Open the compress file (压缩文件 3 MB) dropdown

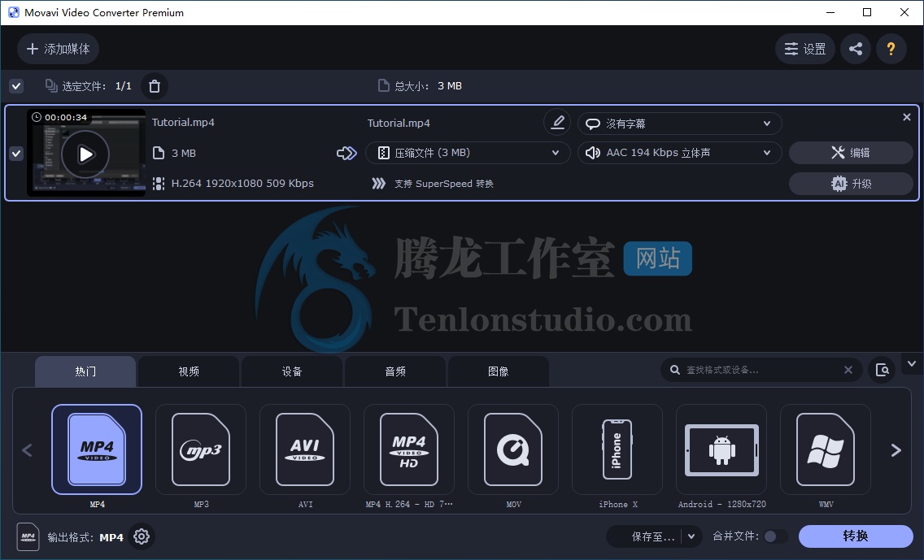[468, 153]
